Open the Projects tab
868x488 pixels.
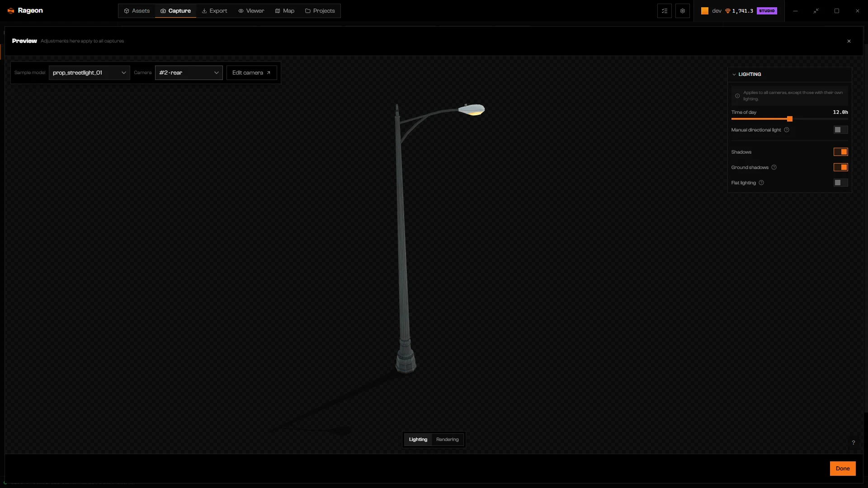tap(320, 11)
